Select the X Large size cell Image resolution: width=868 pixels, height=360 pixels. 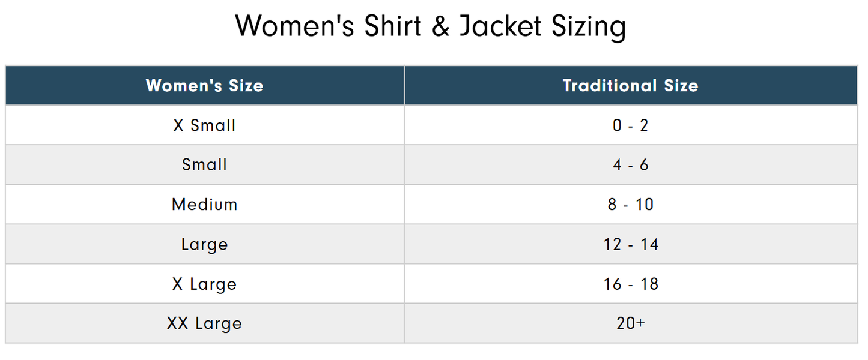[204, 284]
